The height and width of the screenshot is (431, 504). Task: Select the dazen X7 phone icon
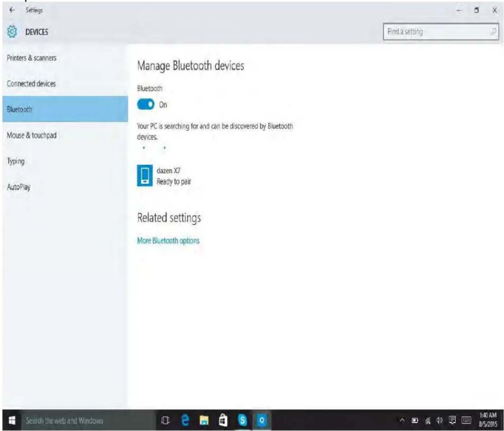click(x=145, y=176)
